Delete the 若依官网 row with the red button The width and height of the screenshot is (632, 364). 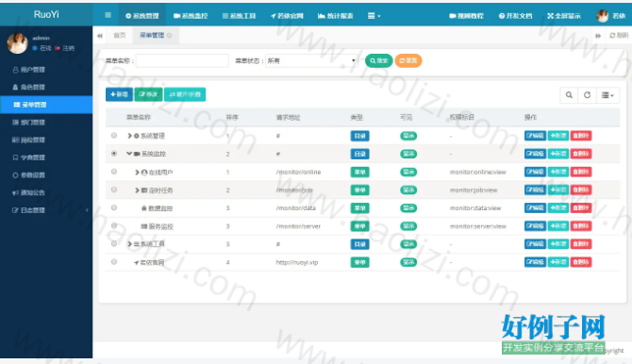click(581, 262)
